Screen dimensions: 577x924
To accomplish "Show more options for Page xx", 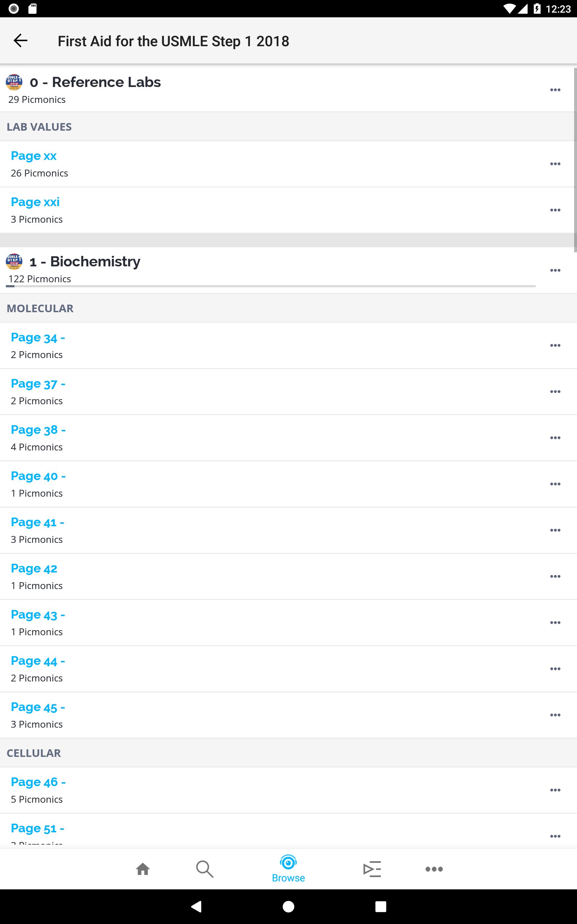I will 555,164.
